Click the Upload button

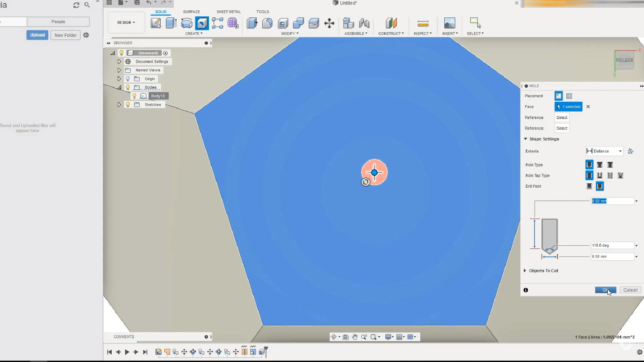[37, 35]
